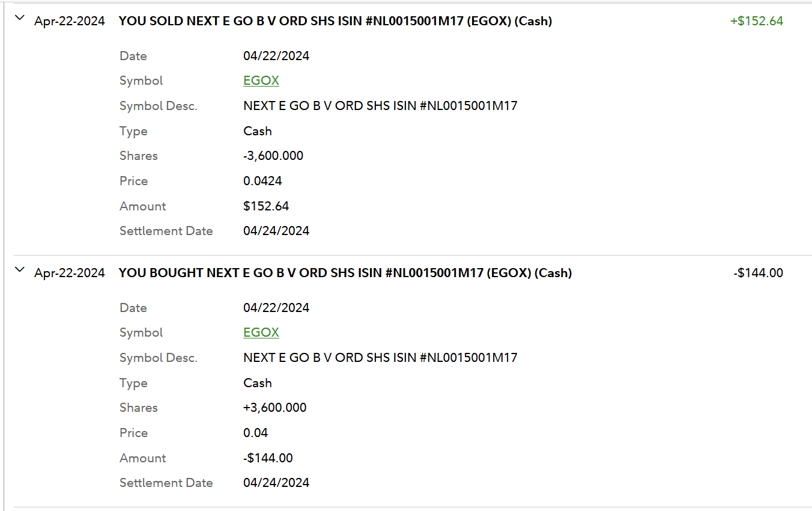
Task: Select settlement date 04/24/2024 in sold transaction
Action: click(276, 231)
